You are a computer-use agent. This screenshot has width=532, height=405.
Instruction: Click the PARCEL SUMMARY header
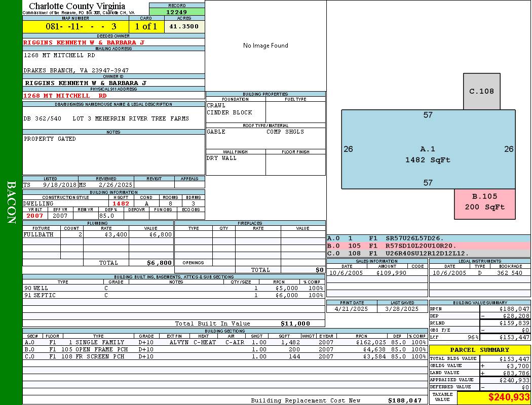pos(480,350)
